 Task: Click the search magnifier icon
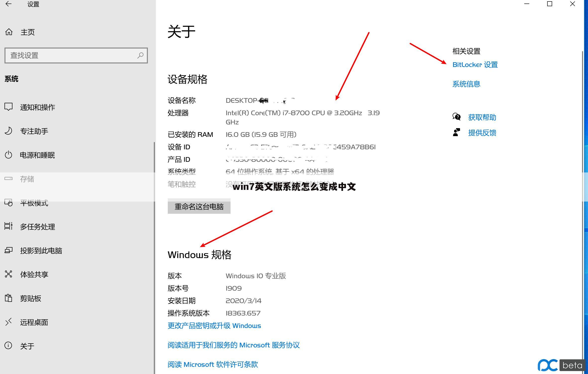tap(140, 55)
